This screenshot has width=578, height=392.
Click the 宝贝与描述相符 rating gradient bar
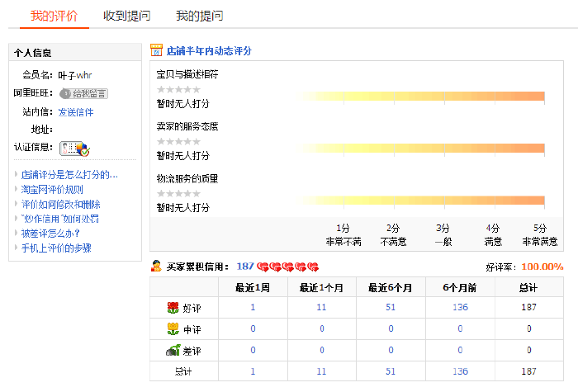423,97
